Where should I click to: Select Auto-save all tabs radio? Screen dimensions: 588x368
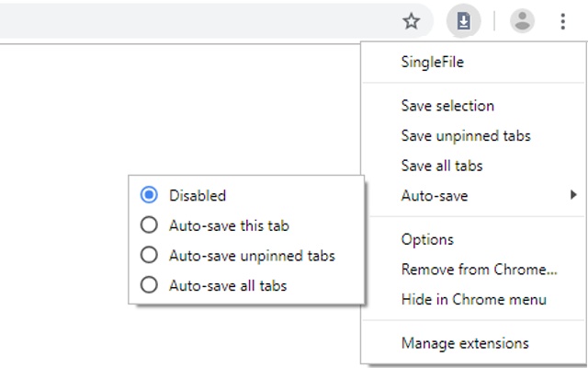[149, 285]
